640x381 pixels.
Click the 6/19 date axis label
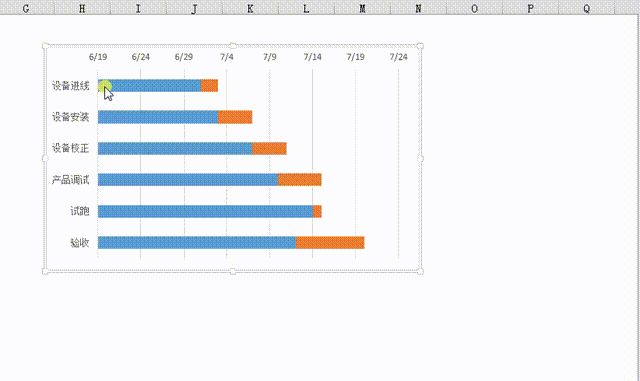point(98,57)
